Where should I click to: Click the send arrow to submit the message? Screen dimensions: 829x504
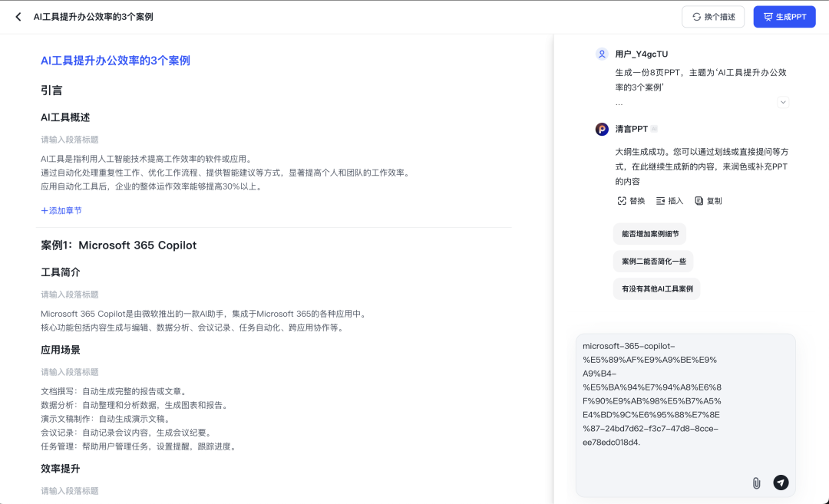(x=781, y=483)
